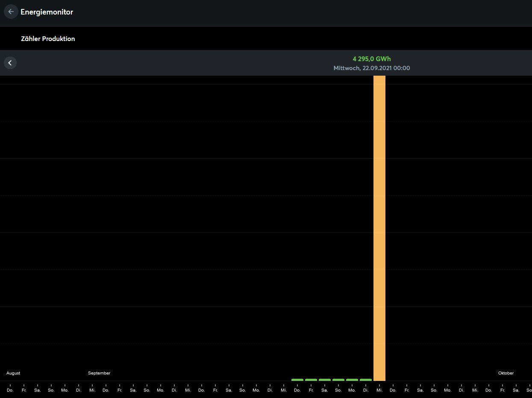Click the September month label on axis

point(99,373)
